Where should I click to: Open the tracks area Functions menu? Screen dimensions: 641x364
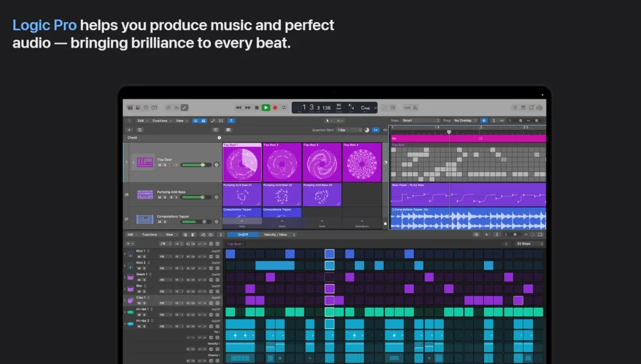tap(161, 121)
